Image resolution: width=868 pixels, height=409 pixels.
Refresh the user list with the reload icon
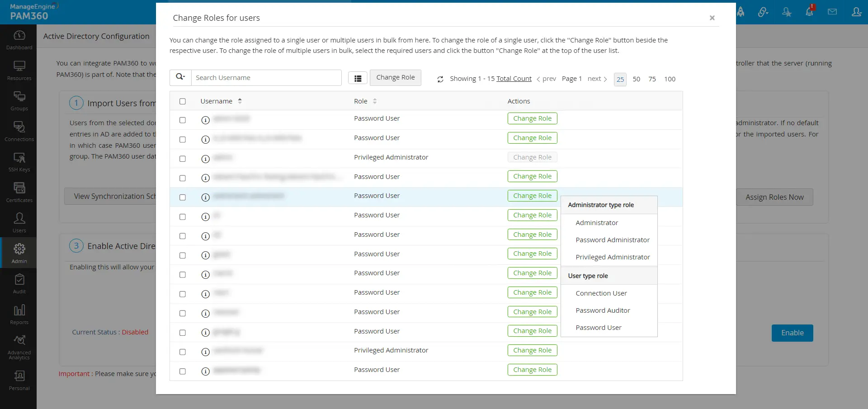pos(440,79)
